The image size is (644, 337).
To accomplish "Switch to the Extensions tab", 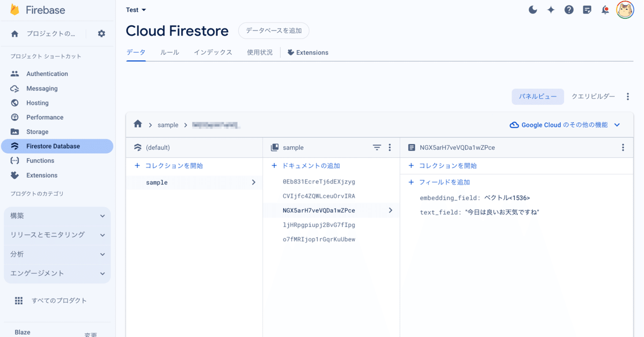I will tap(308, 53).
